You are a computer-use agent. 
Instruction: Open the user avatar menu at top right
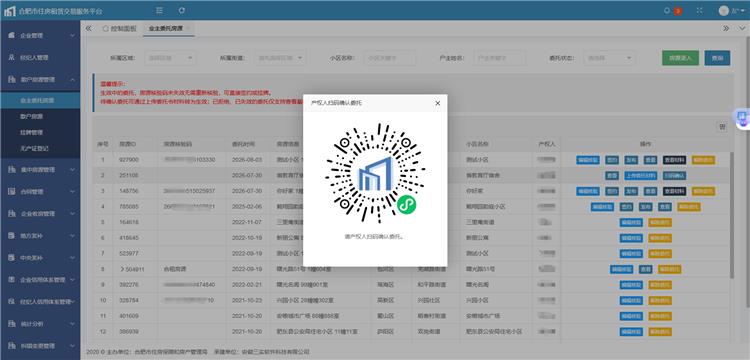click(731, 11)
